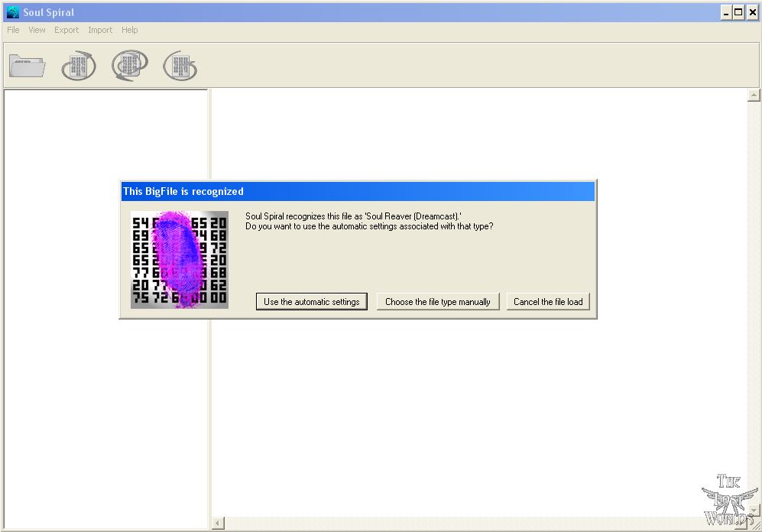The height and width of the screenshot is (532, 762).
Task: Click the document icon with two circular arrows
Action: (130, 66)
